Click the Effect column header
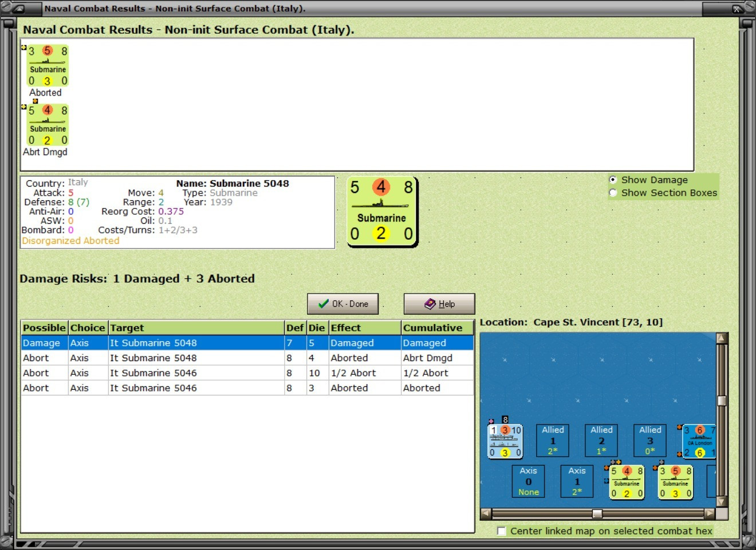 [365, 328]
